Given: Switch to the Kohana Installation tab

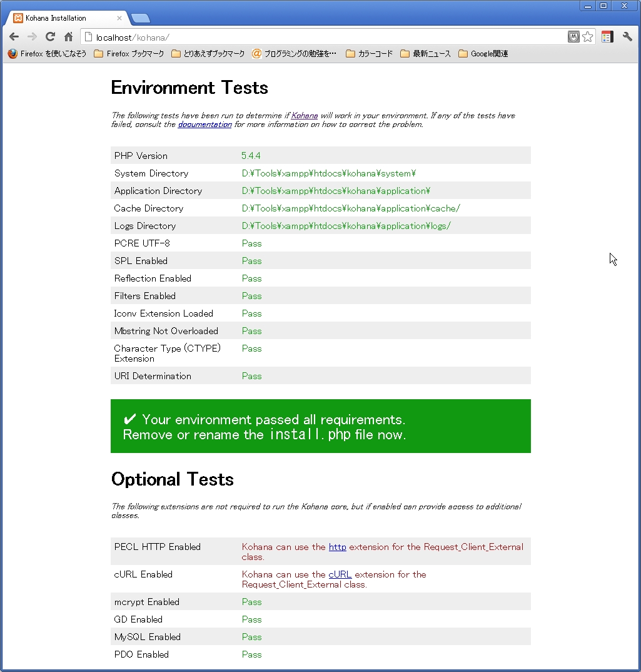Looking at the screenshot, I should pos(68,18).
